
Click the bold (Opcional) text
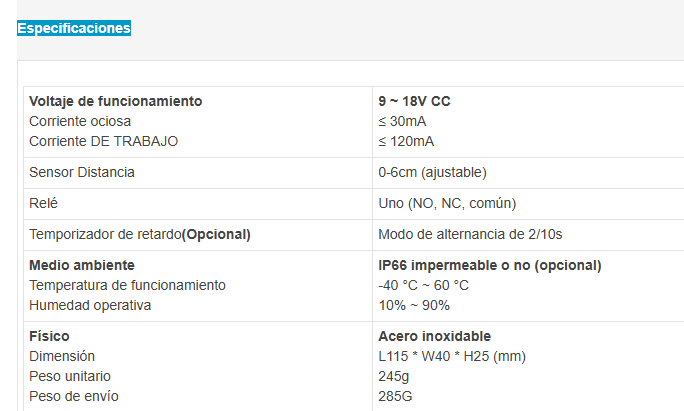click(x=216, y=234)
